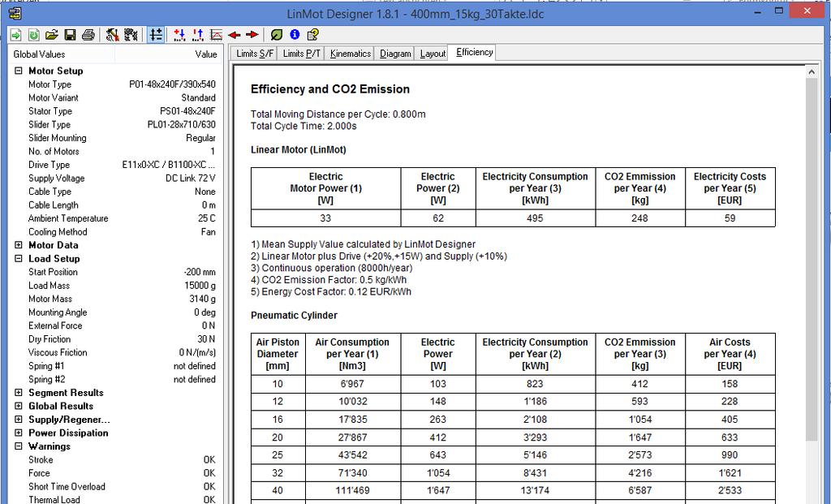The width and height of the screenshot is (831, 504).
Task: Toggle the expand/collapse plus-minus tree icon
Action: [x=156, y=35]
